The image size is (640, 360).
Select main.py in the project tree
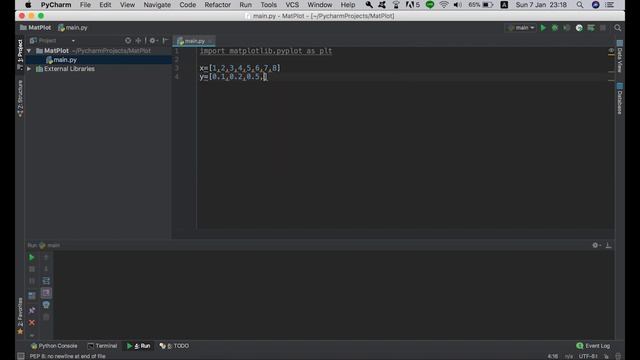[65, 60]
